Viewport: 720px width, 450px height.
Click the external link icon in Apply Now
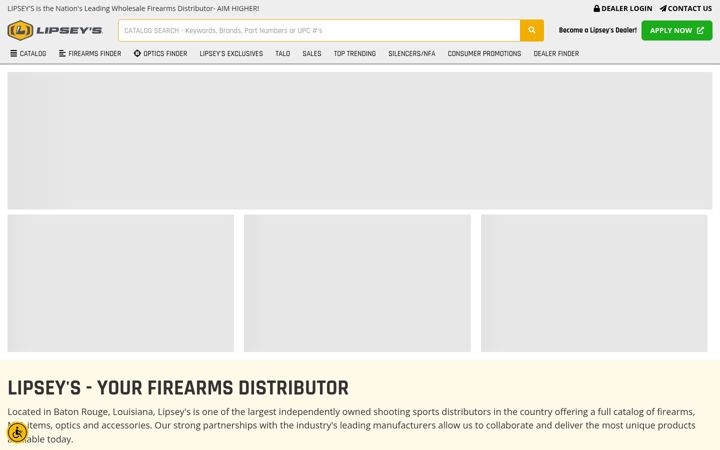700,30
